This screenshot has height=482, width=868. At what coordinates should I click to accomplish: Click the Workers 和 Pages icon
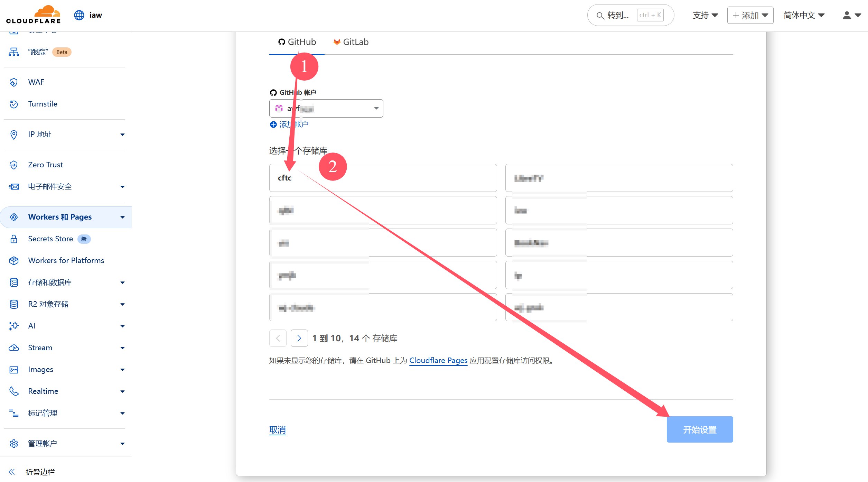(14, 217)
